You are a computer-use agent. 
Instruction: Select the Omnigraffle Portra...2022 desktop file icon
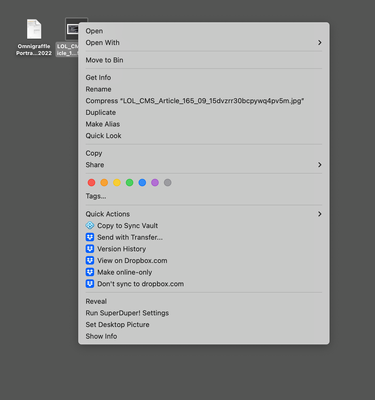pyautogui.click(x=34, y=29)
